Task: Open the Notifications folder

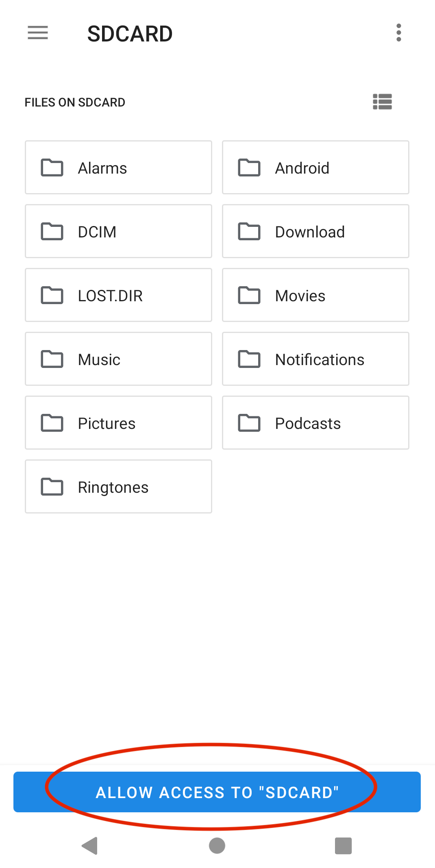Action: 315,359
